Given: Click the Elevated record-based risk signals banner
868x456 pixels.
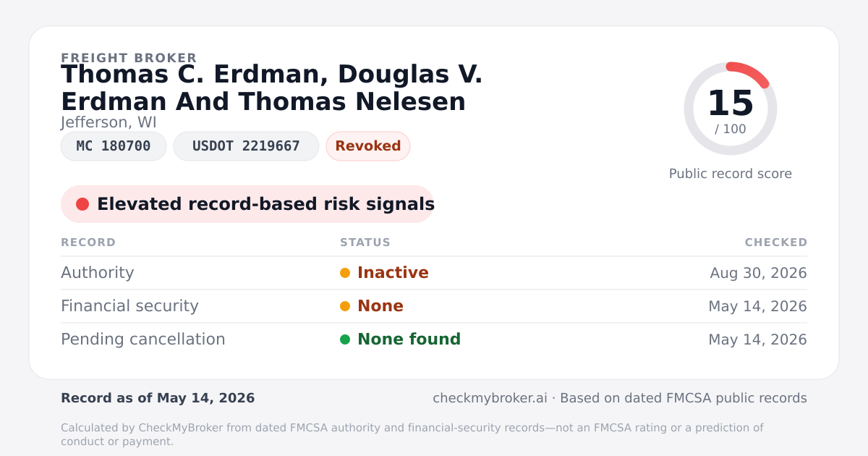Looking at the screenshot, I should (x=247, y=204).
